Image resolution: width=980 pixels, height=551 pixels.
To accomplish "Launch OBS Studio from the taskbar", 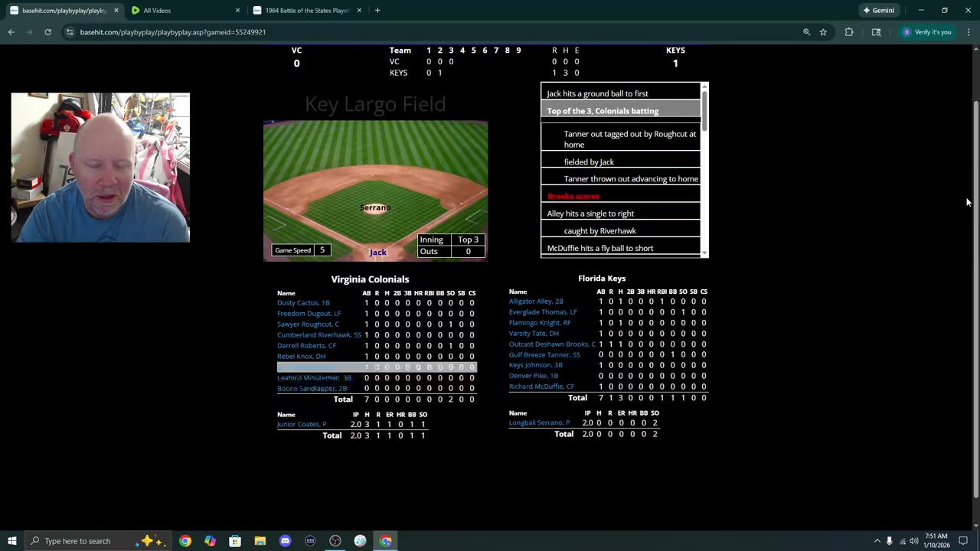I will tap(335, 541).
